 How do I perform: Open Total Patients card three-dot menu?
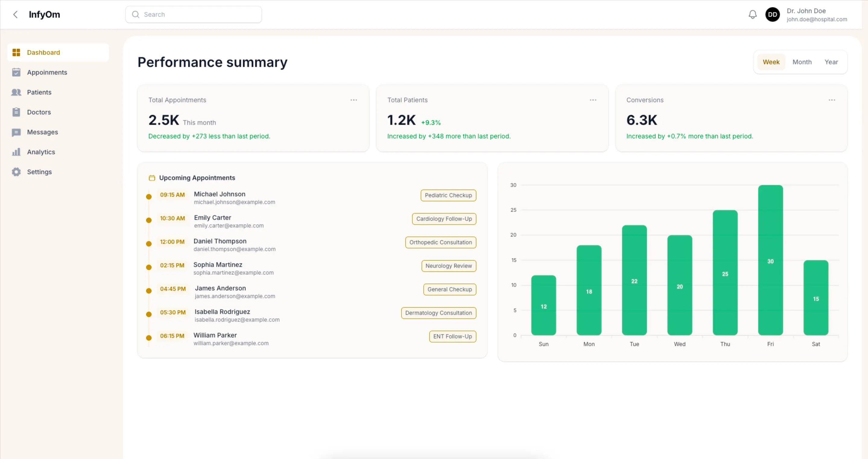(x=593, y=100)
